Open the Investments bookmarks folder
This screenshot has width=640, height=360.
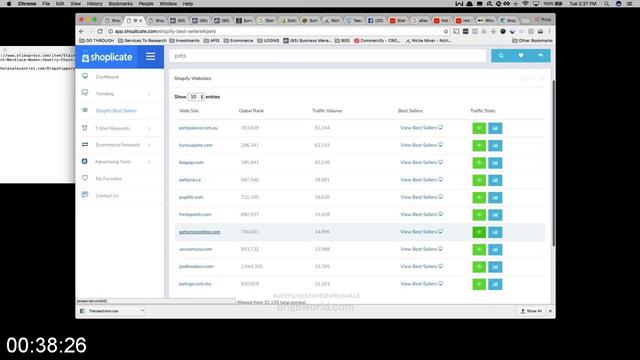[x=184, y=41]
